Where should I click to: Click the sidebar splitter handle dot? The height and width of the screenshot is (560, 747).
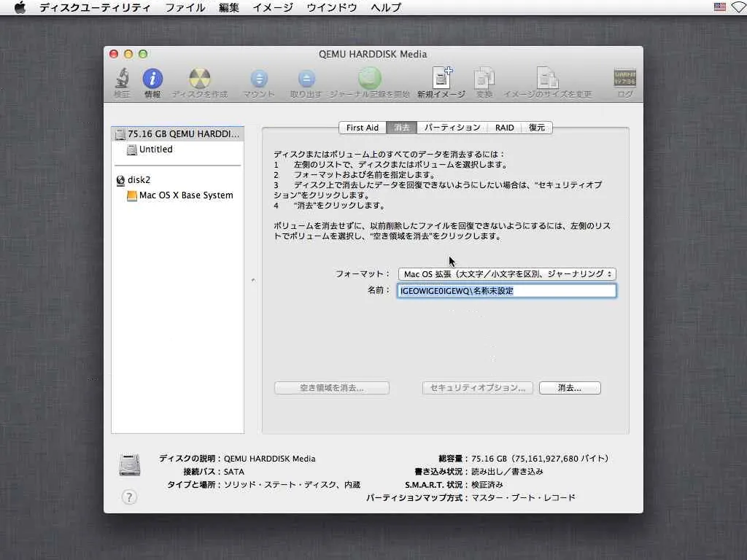pos(253,280)
